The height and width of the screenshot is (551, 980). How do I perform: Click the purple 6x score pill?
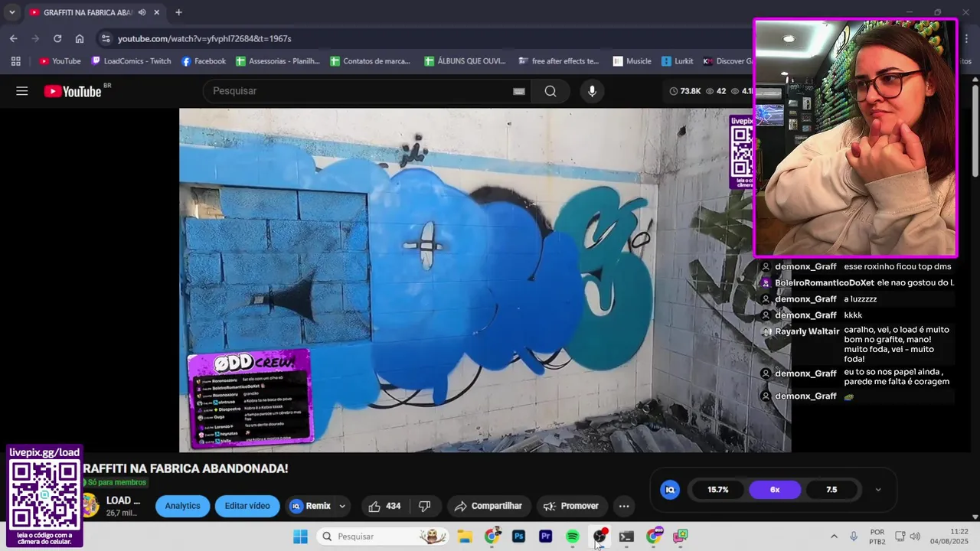pyautogui.click(x=775, y=490)
